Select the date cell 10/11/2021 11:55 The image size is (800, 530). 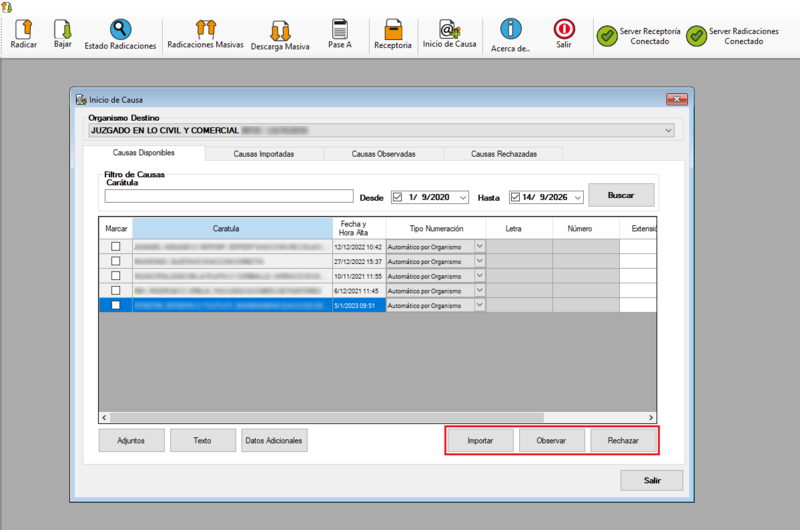point(359,275)
